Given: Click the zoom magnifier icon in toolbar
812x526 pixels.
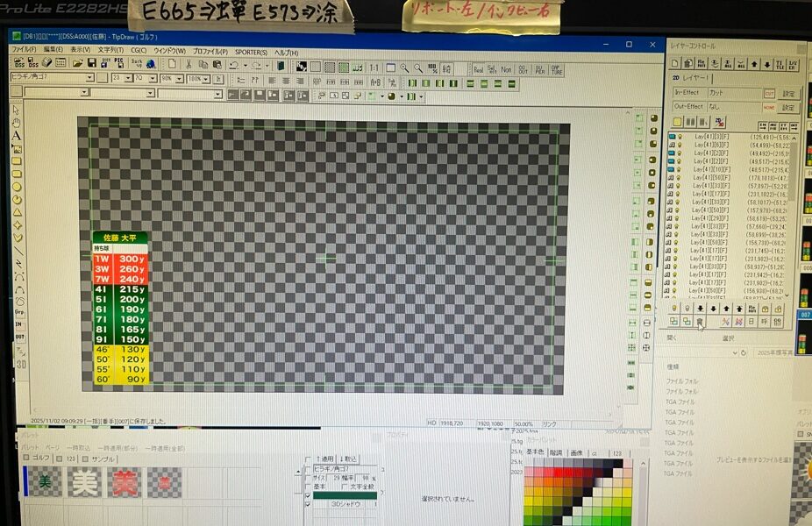Looking at the screenshot, I should point(404,68).
